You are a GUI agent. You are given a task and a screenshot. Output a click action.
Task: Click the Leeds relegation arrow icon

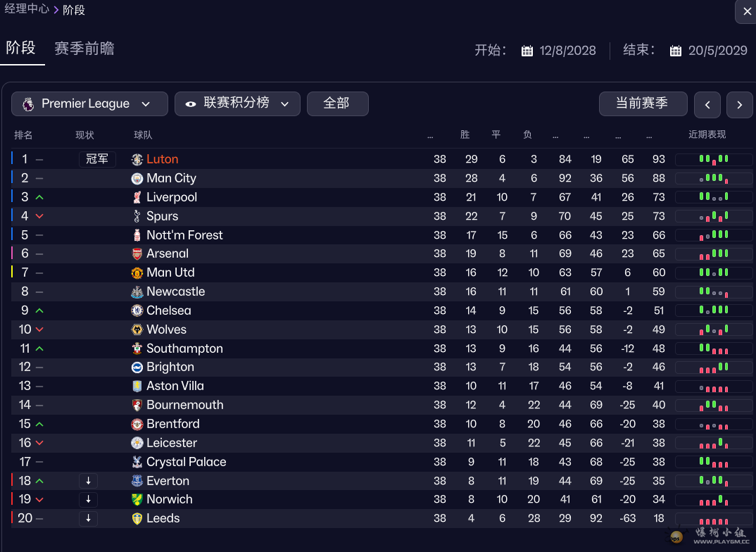pos(88,518)
